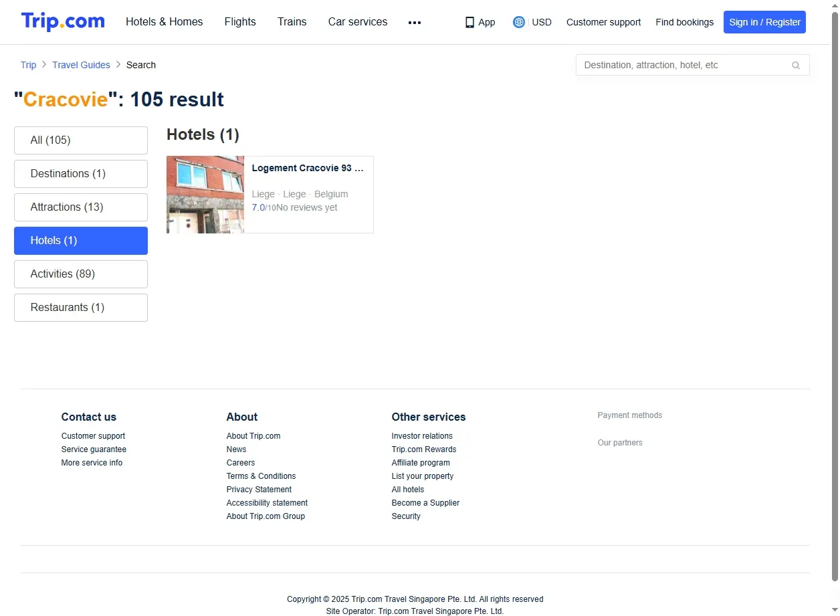
Task: Select the Destinations (1) filter
Action: point(81,174)
